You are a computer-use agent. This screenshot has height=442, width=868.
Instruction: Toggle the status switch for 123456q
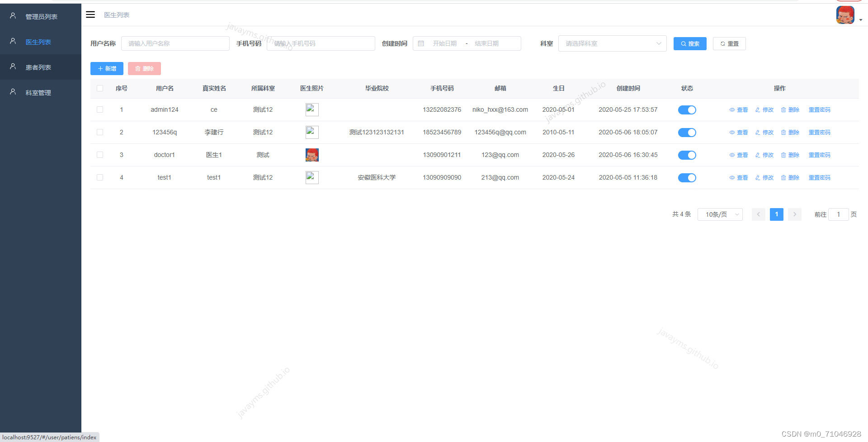coord(687,133)
